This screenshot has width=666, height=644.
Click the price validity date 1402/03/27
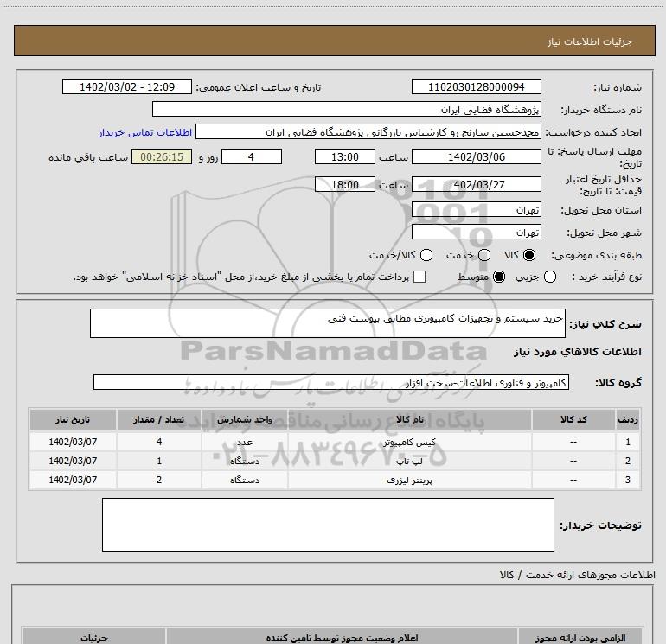tap(476, 184)
